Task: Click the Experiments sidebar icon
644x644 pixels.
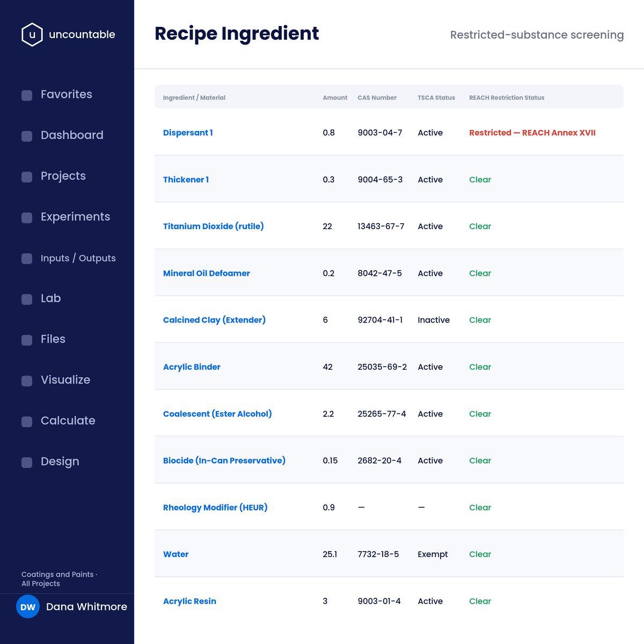Action: pos(27,218)
